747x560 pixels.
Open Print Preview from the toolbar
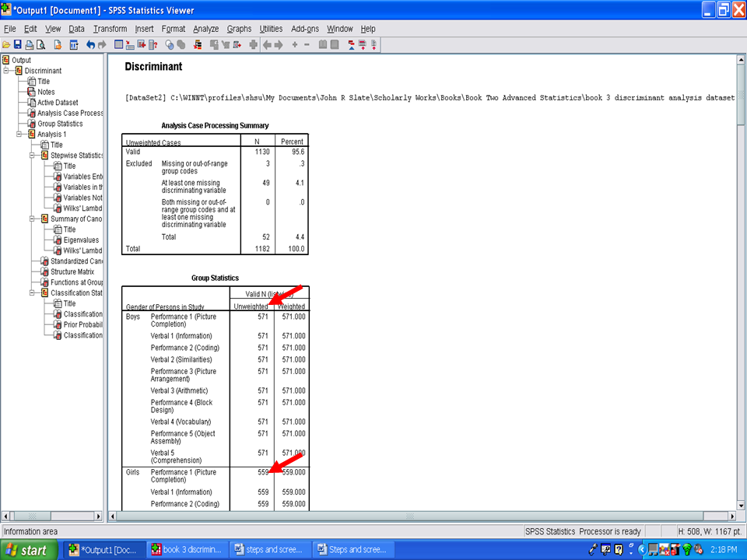click(40, 44)
